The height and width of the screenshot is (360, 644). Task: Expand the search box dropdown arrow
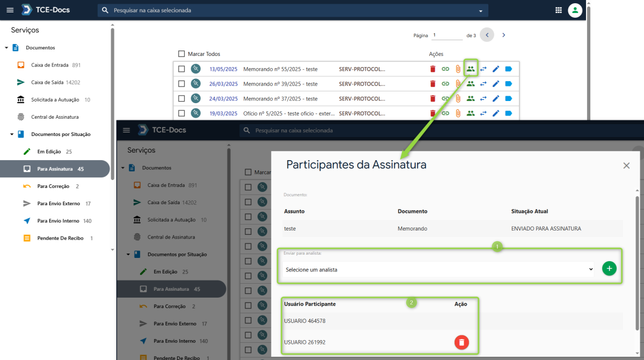pos(480,11)
